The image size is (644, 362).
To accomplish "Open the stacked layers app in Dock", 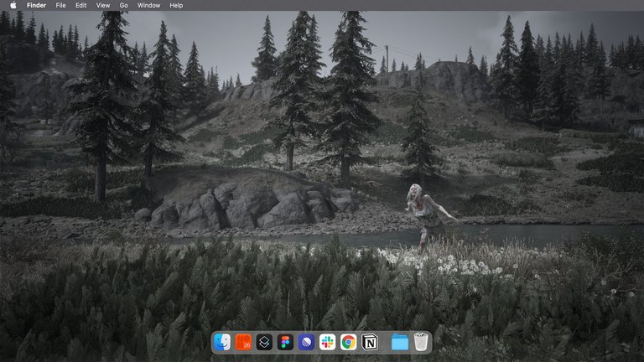I will [264, 342].
